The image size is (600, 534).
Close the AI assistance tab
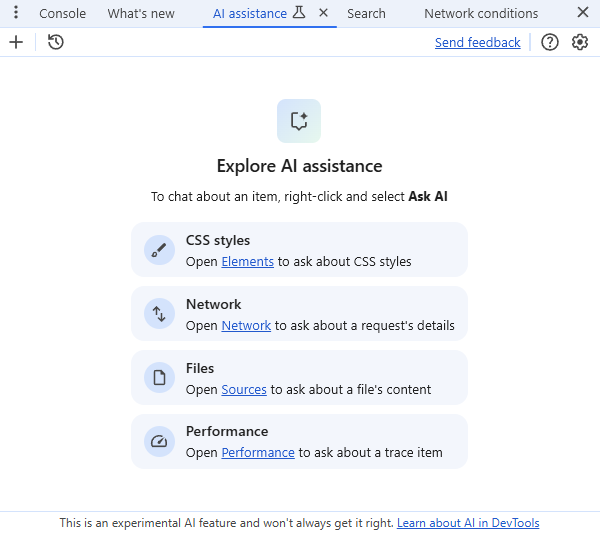click(x=323, y=13)
